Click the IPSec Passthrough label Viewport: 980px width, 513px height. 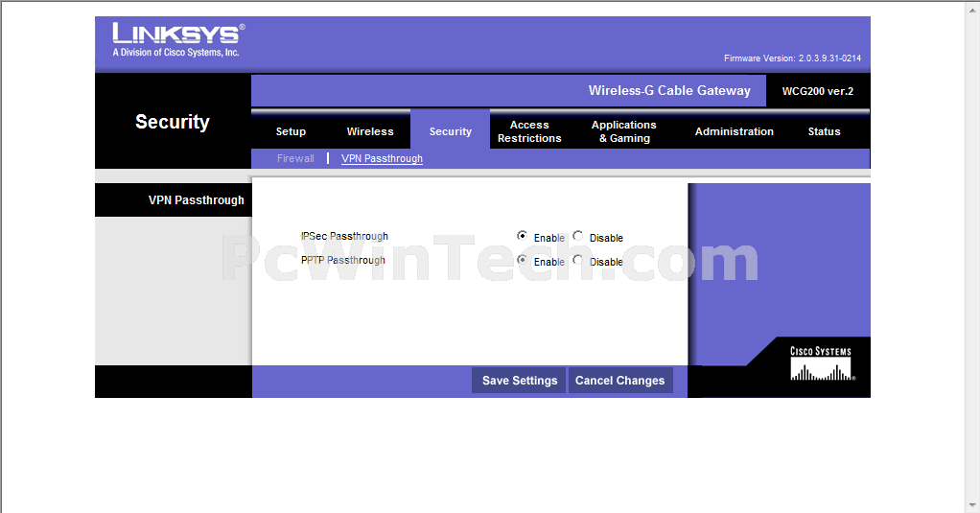pos(344,236)
